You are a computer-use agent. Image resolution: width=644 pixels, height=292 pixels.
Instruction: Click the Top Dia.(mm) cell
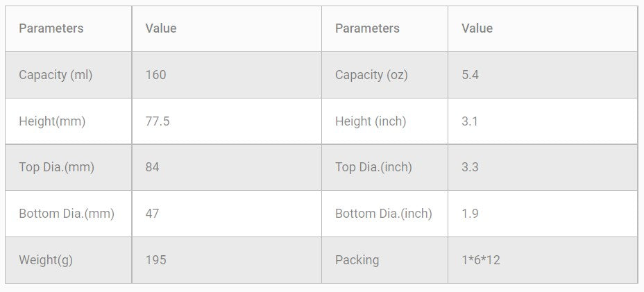pos(56,167)
